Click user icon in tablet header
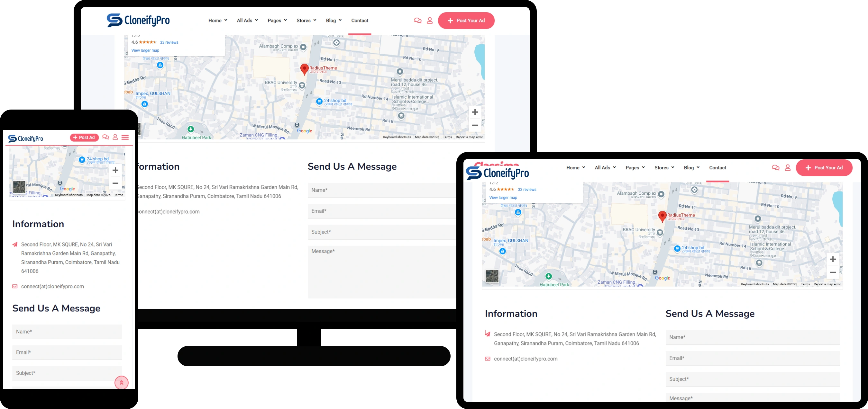The image size is (868, 409). tap(788, 168)
